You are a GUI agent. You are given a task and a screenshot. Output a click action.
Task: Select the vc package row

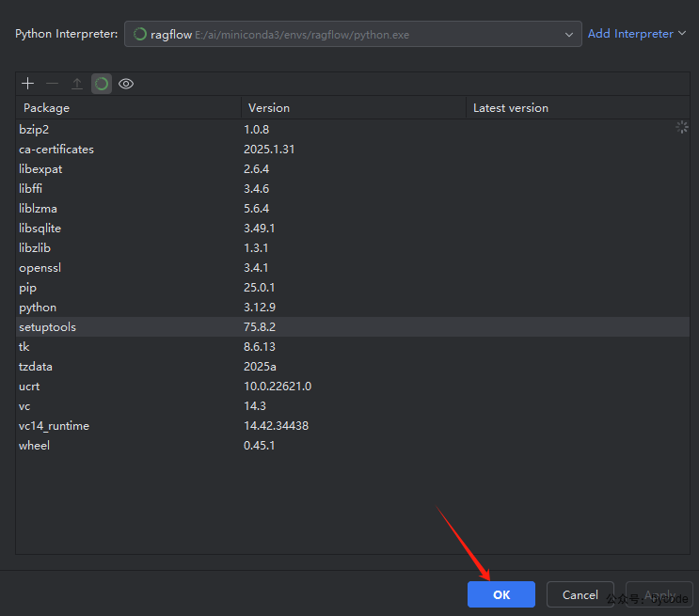click(353, 406)
